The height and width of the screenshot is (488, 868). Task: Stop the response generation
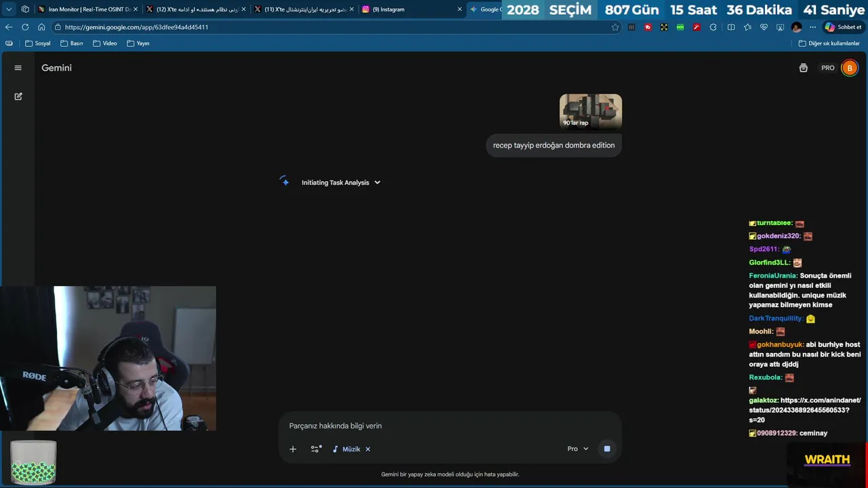coord(607,449)
